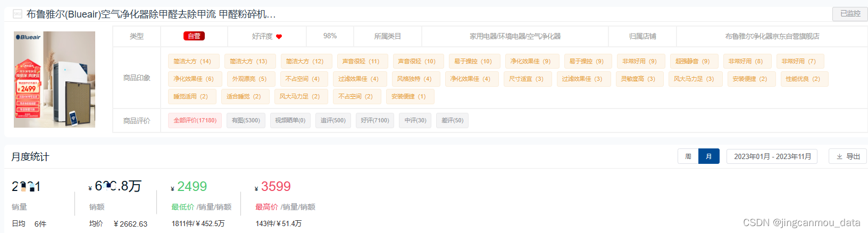Click 143件/¥51.4万 highest price sales

click(x=279, y=224)
